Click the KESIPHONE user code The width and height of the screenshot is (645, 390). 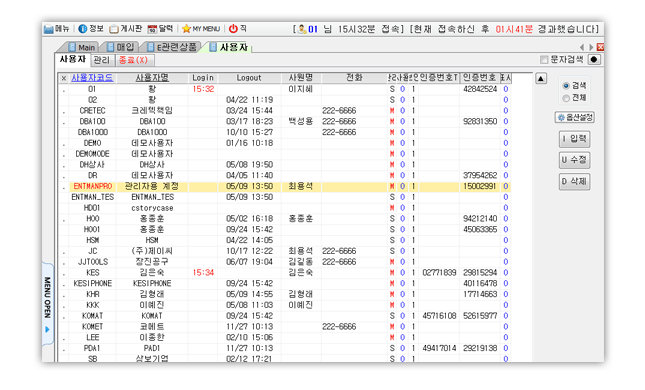pyautogui.click(x=92, y=283)
